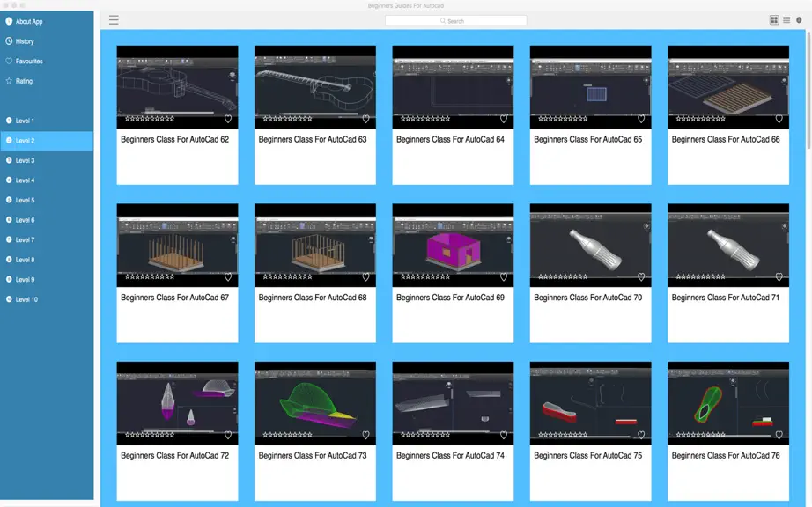Select Level 9 in the sidebar
This screenshot has height=507, width=812.
pyautogui.click(x=47, y=279)
